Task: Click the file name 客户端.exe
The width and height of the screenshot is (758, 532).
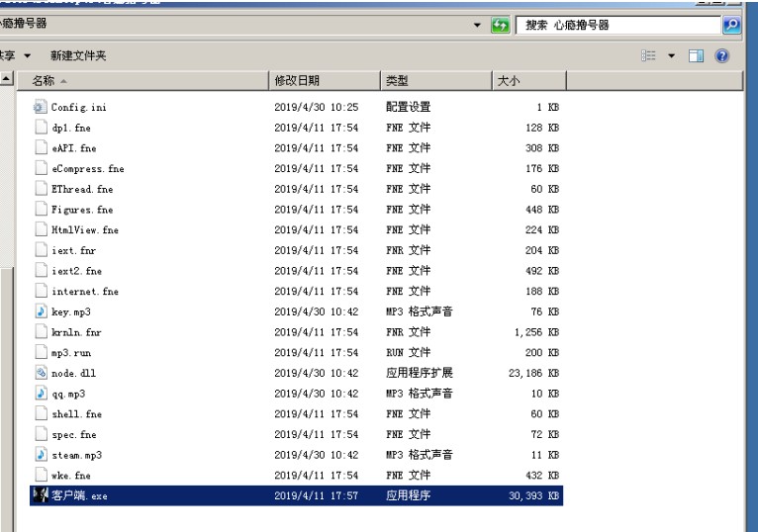Action: coord(79,495)
